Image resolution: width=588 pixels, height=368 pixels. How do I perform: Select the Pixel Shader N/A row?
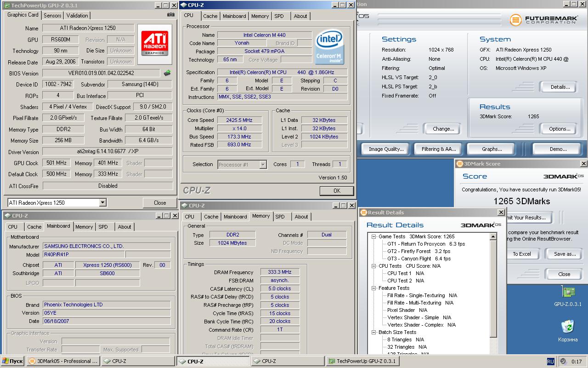tap(407, 310)
